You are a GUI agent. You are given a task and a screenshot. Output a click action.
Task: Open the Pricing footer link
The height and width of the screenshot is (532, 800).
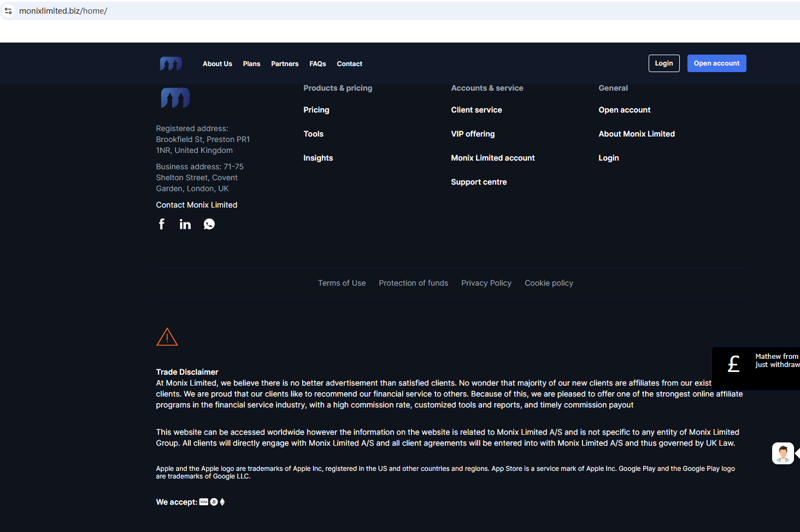tap(316, 110)
